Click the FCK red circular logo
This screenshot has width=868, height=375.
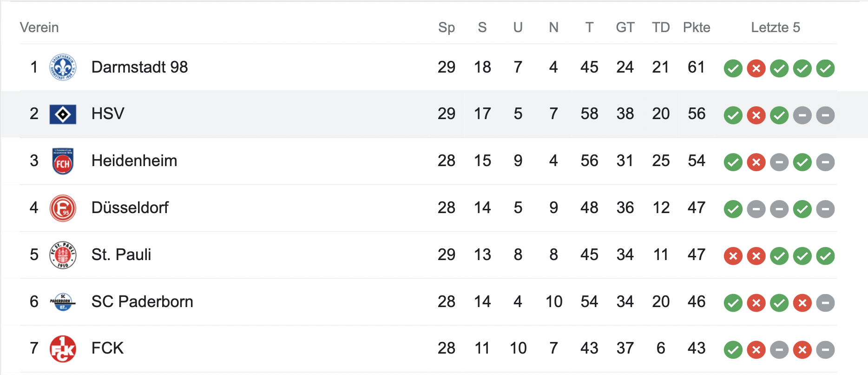pos(63,349)
